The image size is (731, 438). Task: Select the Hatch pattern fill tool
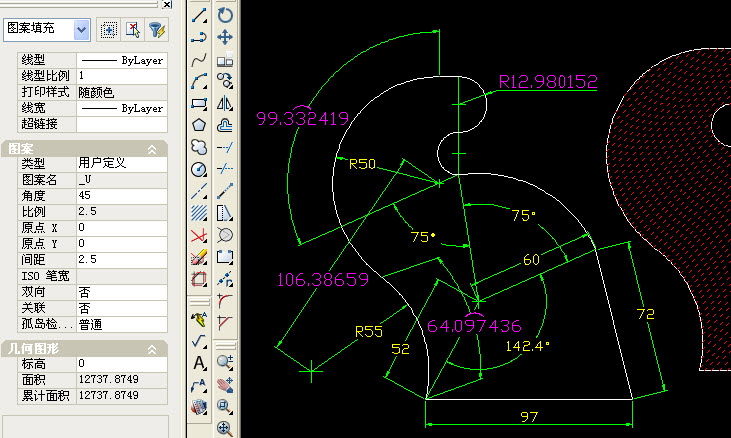pos(199,213)
